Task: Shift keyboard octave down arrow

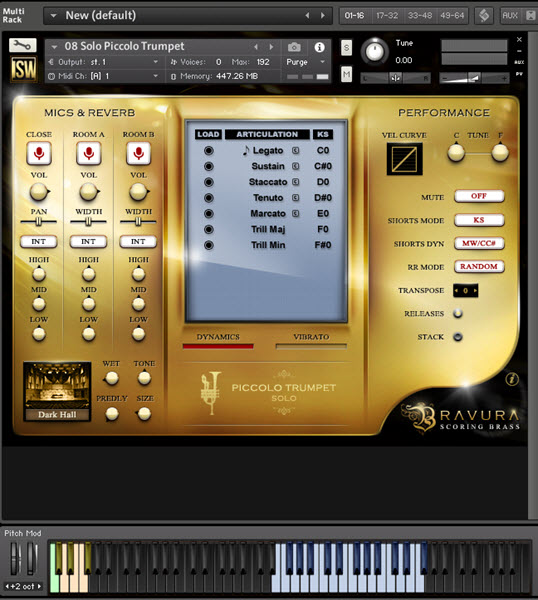Action: (7, 586)
